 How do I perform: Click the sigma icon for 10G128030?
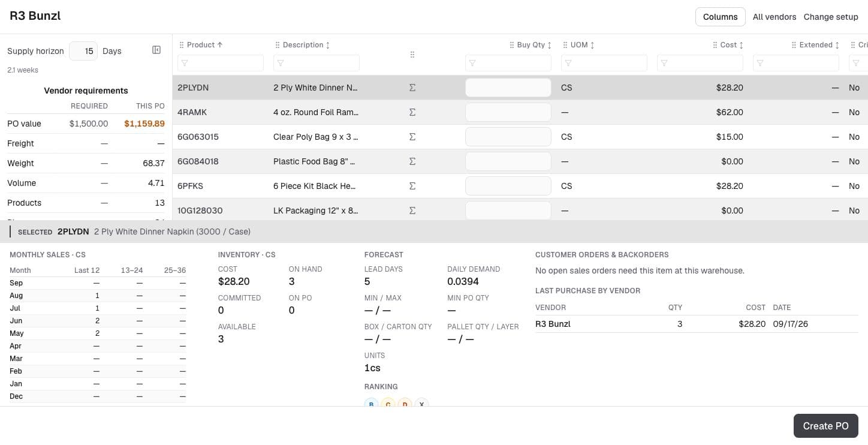click(412, 211)
